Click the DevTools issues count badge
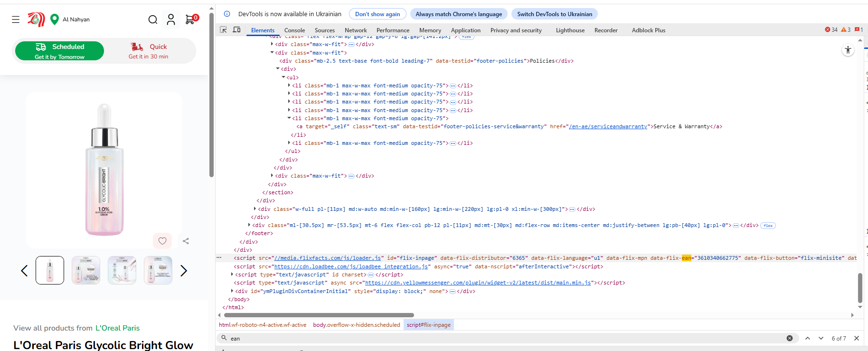The height and width of the screenshot is (351, 868). click(859, 29)
